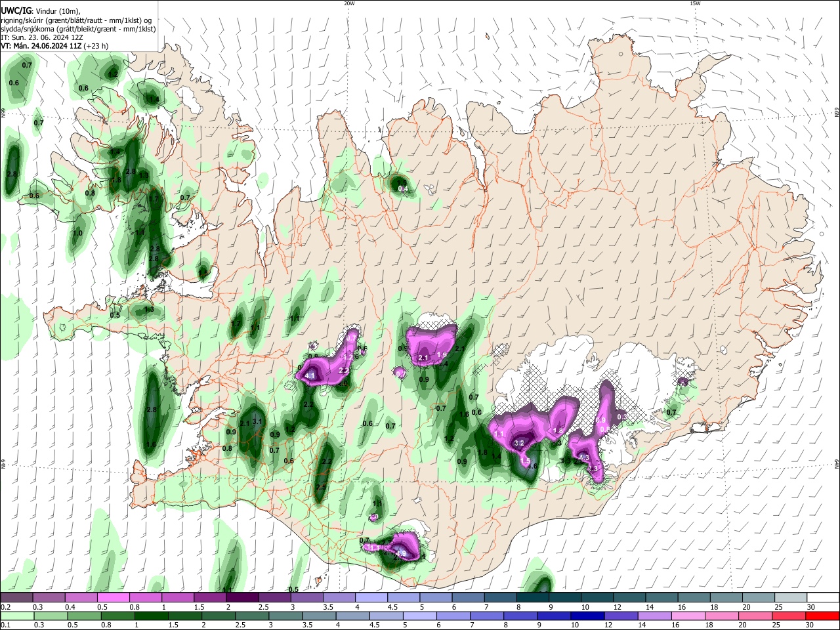Click the "20W" longitude label
Screen dimensions: 840x630
[349, 3]
